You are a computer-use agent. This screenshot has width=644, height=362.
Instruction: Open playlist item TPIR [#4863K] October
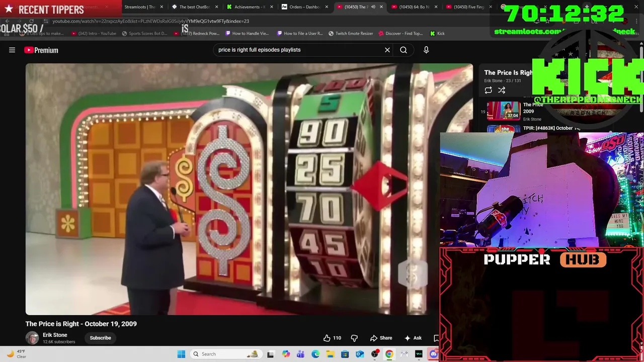tap(551, 128)
